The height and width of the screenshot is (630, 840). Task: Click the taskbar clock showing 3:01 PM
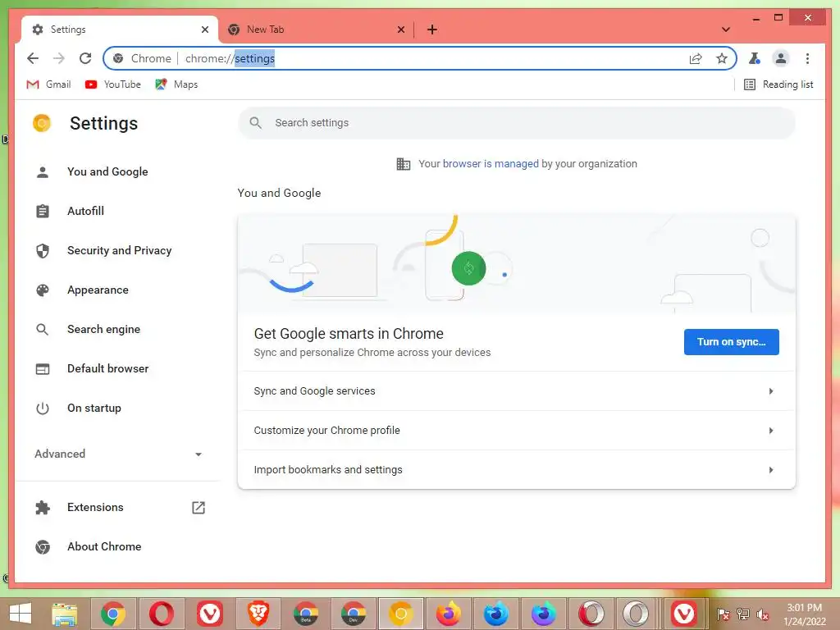pos(805,614)
